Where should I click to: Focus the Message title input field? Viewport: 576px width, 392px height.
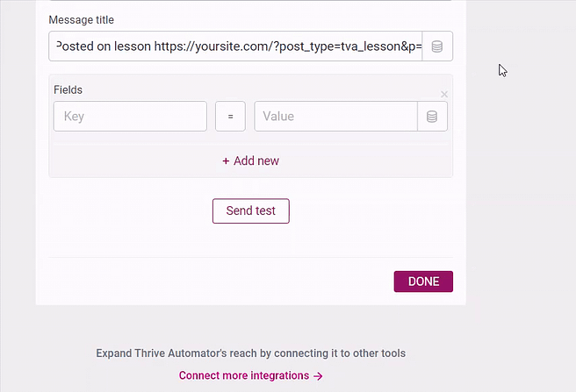tap(235, 46)
